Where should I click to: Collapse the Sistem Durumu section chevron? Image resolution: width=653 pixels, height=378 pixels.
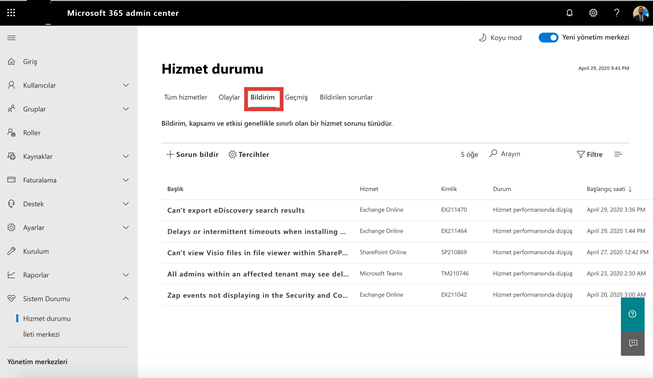coord(126,298)
